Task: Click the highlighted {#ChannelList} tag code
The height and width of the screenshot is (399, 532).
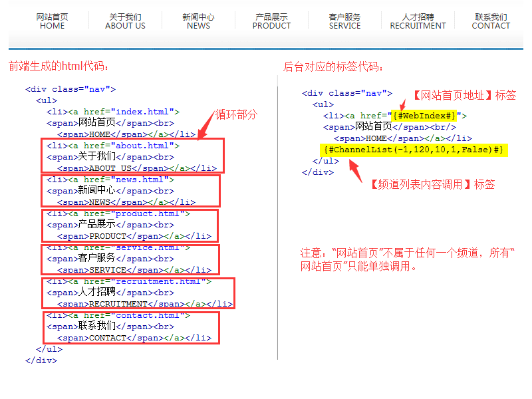Action: 414,150
